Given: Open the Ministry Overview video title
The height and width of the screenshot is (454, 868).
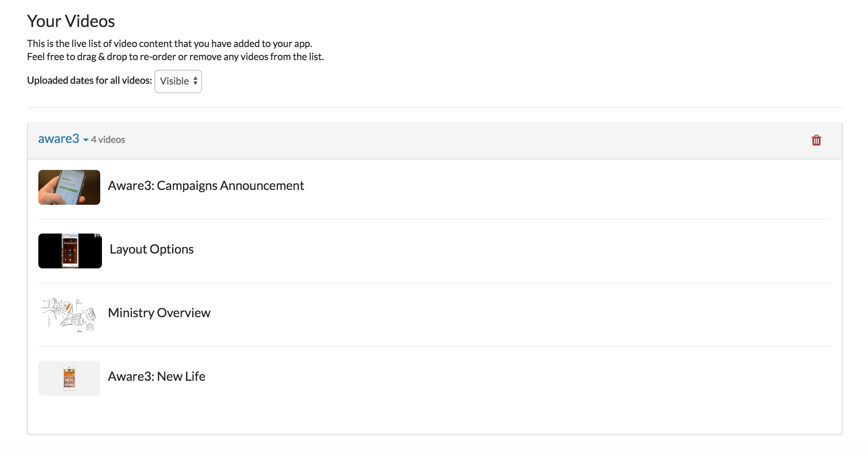Looking at the screenshot, I should click(159, 313).
